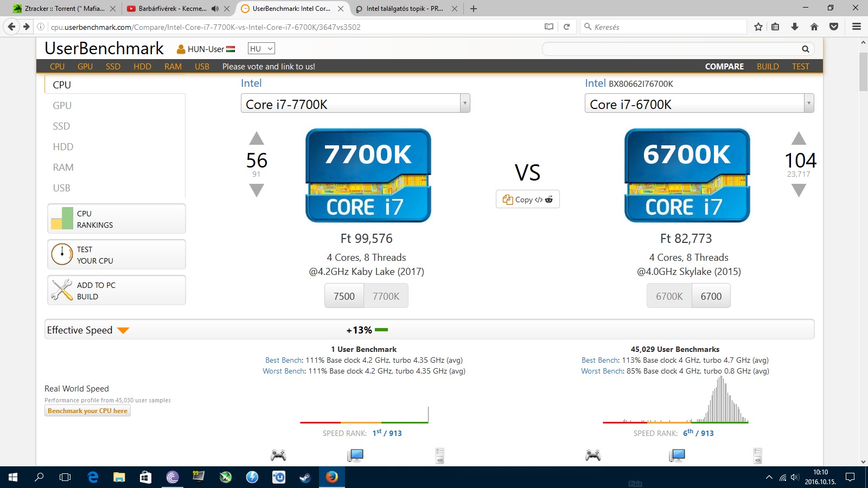Open TEST in the top nav
Image resolution: width=868 pixels, height=488 pixels.
(x=800, y=67)
